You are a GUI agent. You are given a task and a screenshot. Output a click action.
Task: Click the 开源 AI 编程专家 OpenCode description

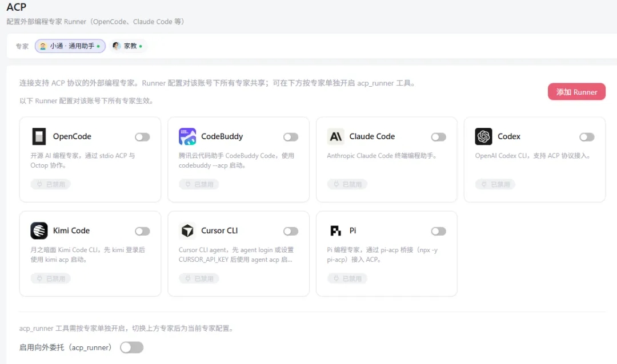83,160
